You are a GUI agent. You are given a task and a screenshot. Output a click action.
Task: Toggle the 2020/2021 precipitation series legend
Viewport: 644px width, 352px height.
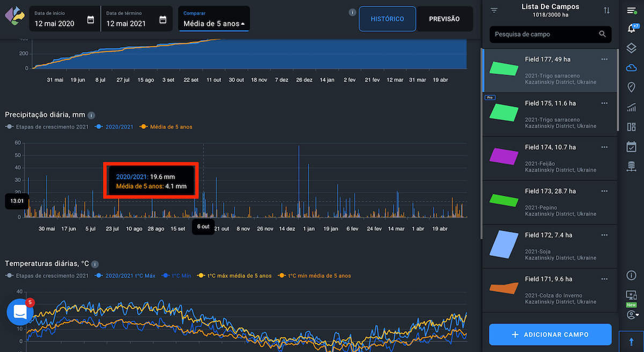point(115,127)
